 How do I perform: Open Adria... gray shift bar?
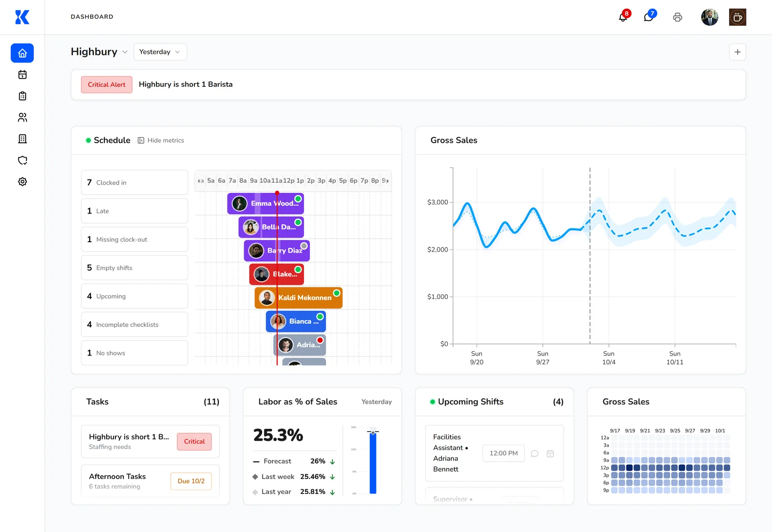300,345
